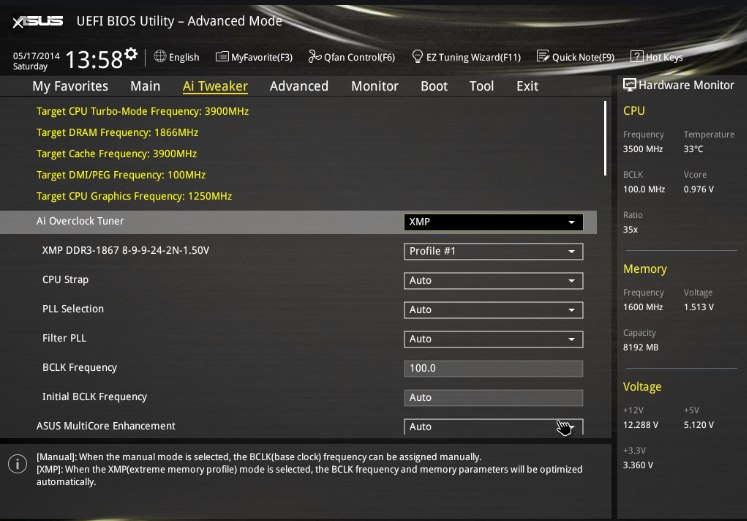Click the EZ Tuning Wizard lightbulb icon

417,57
